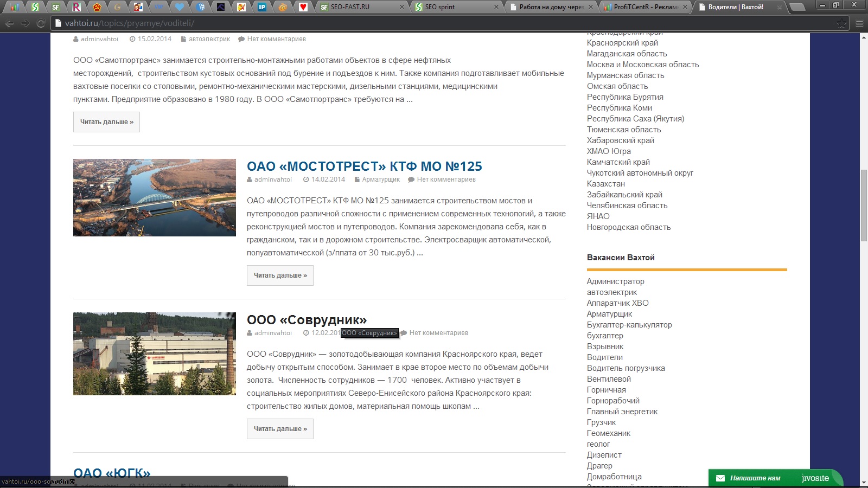This screenshot has height=488, width=868.
Task: Close the ProfiTCentR tab
Action: pyautogui.click(x=685, y=7)
